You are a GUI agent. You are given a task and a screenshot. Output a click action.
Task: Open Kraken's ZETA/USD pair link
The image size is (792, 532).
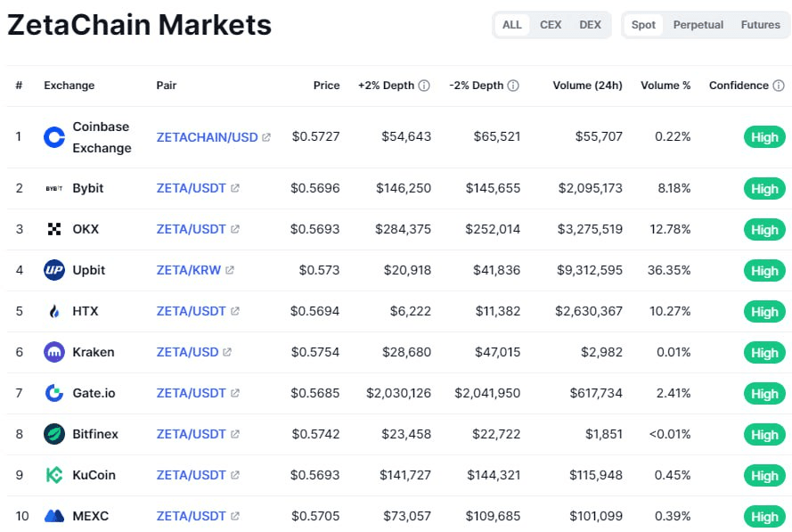[x=187, y=352]
